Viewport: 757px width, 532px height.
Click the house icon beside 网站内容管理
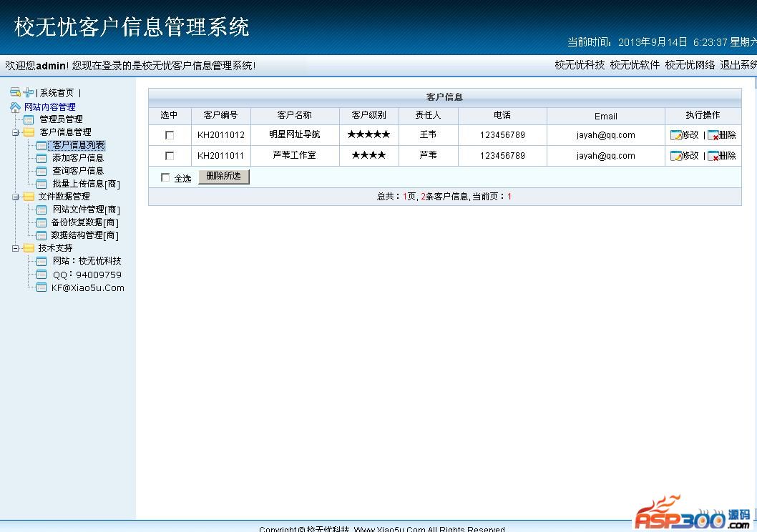tap(15, 107)
